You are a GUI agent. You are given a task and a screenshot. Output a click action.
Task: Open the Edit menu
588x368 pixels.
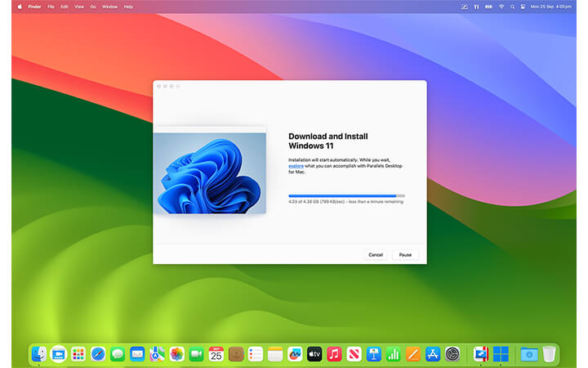point(65,7)
